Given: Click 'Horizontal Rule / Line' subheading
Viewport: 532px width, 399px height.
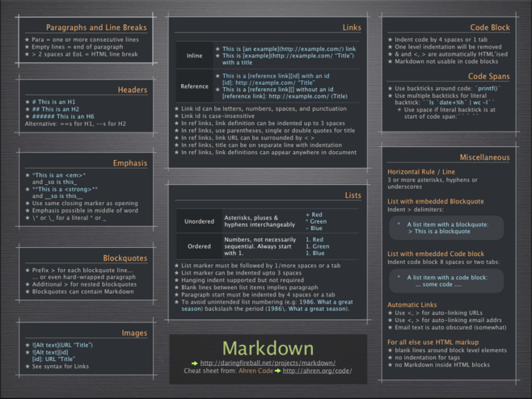Looking at the screenshot, I should [421, 172].
